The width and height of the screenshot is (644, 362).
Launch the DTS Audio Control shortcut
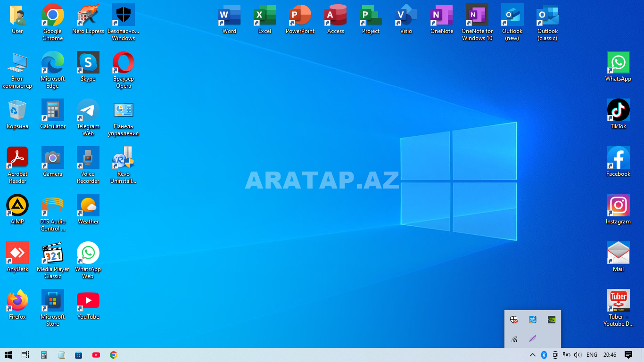click(x=53, y=213)
